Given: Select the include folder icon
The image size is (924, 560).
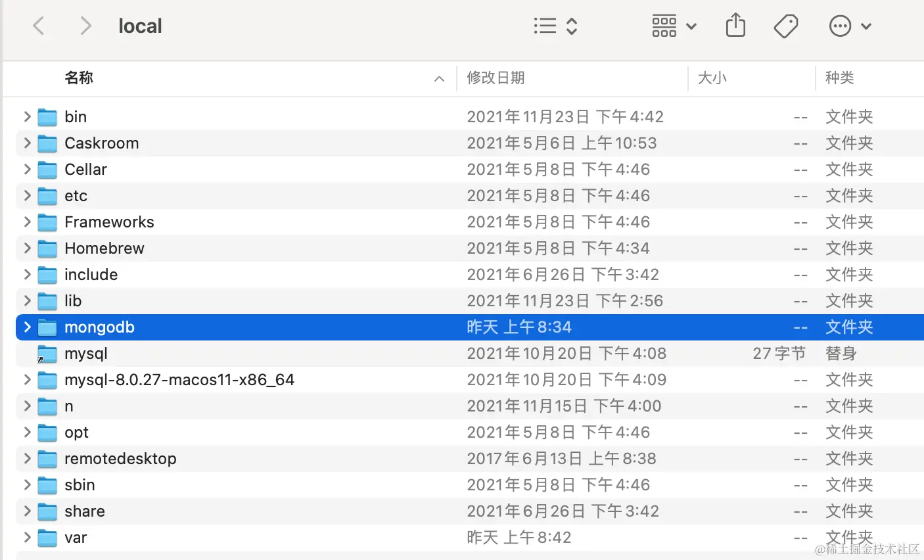Looking at the screenshot, I should tap(47, 275).
